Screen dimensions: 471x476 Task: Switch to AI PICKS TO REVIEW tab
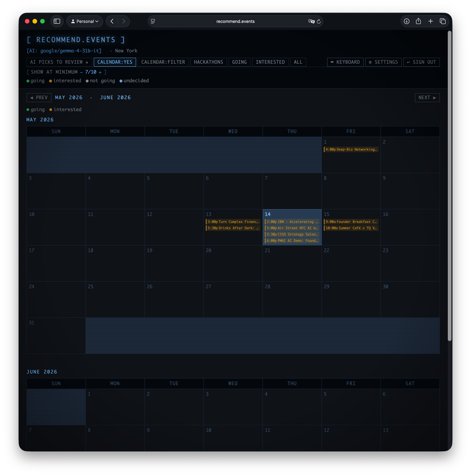click(59, 62)
